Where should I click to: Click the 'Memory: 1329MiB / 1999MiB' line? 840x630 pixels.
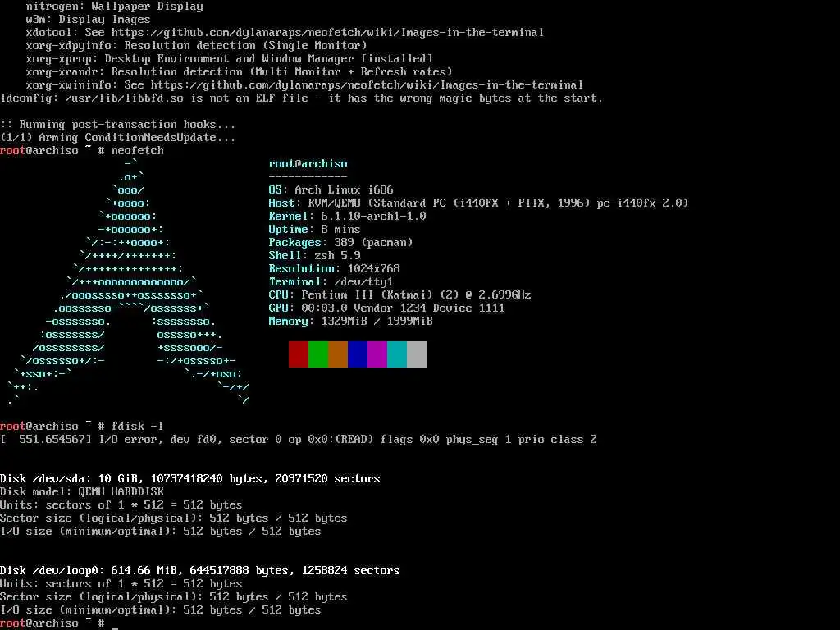(351, 322)
